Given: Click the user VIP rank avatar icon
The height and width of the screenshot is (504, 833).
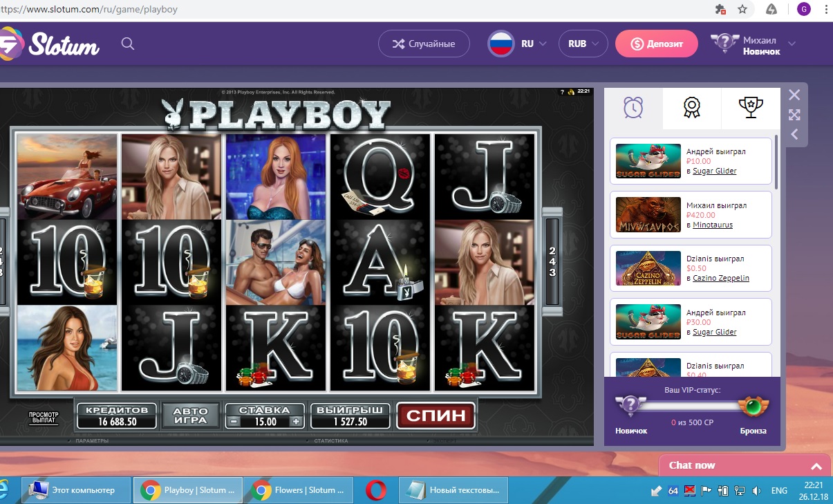Looking at the screenshot, I should (x=724, y=44).
